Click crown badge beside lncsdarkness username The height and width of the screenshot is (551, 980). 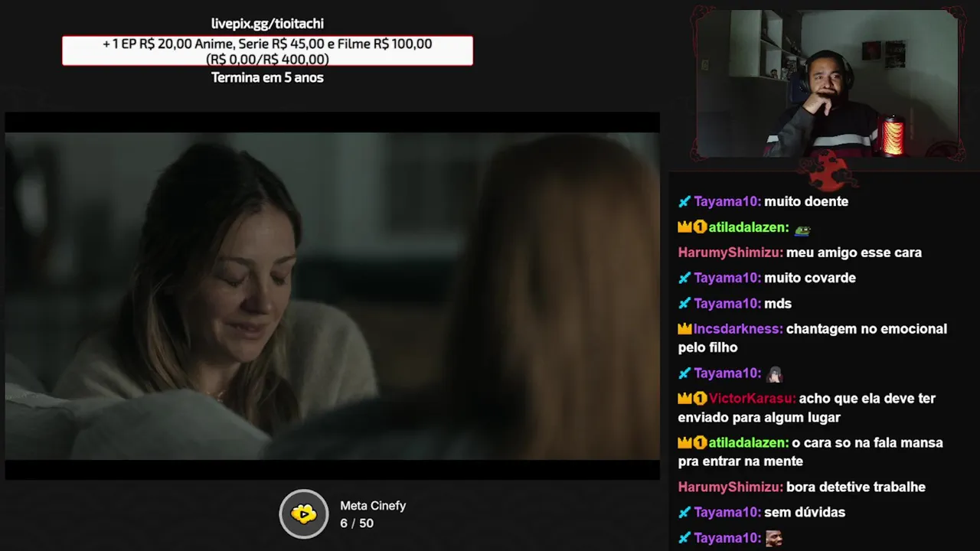pyautogui.click(x=684, y=329)
